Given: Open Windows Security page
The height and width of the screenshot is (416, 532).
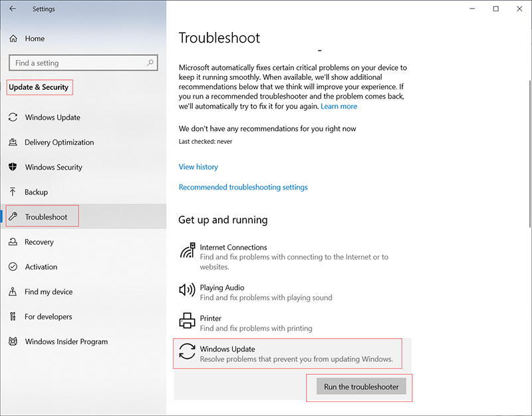Looking at the screenshot, I should pyautogui.click(x=83, y=167).
